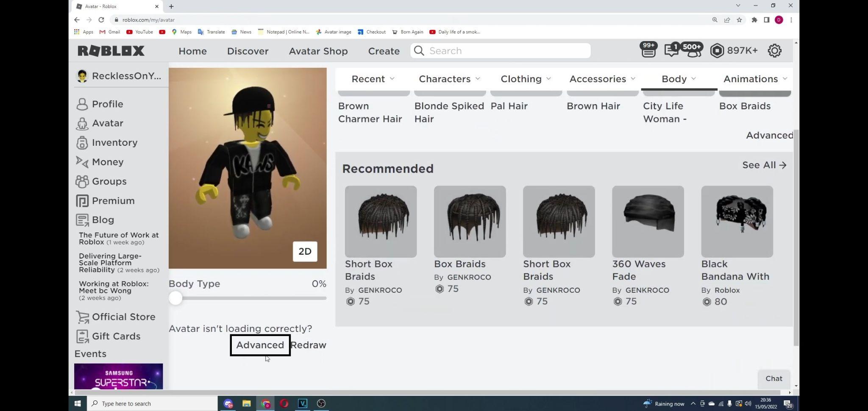Open the Windows Start menu
Image resolution: width=868 pixels, height=411 pixels.
78,403
